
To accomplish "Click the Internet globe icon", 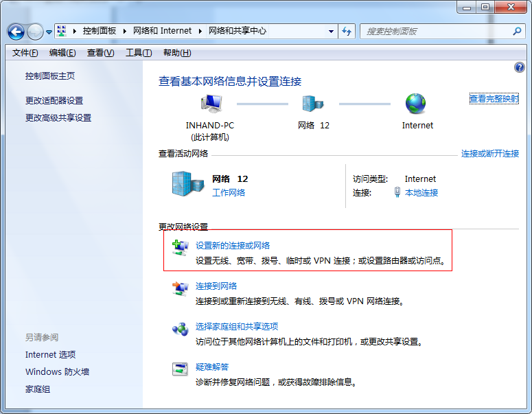I will [416, 104].
